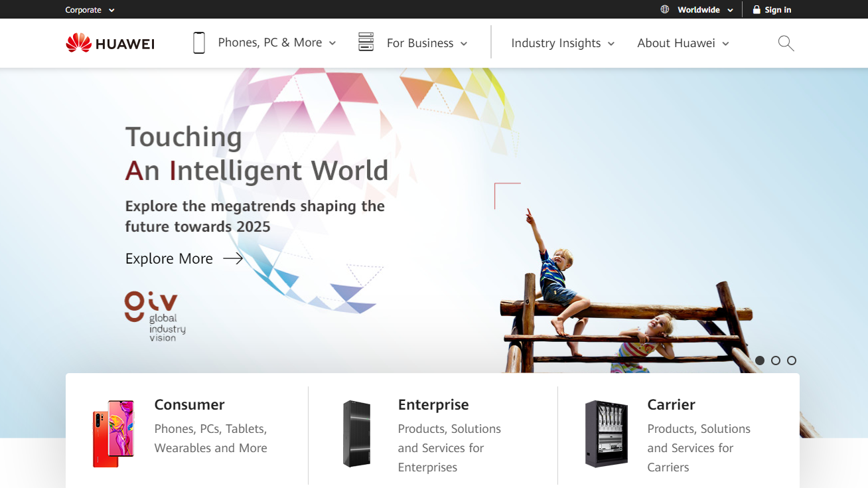Click the Enterprise server tower image
The width and height of the screenshot is (868, 488).
[356, 433]
